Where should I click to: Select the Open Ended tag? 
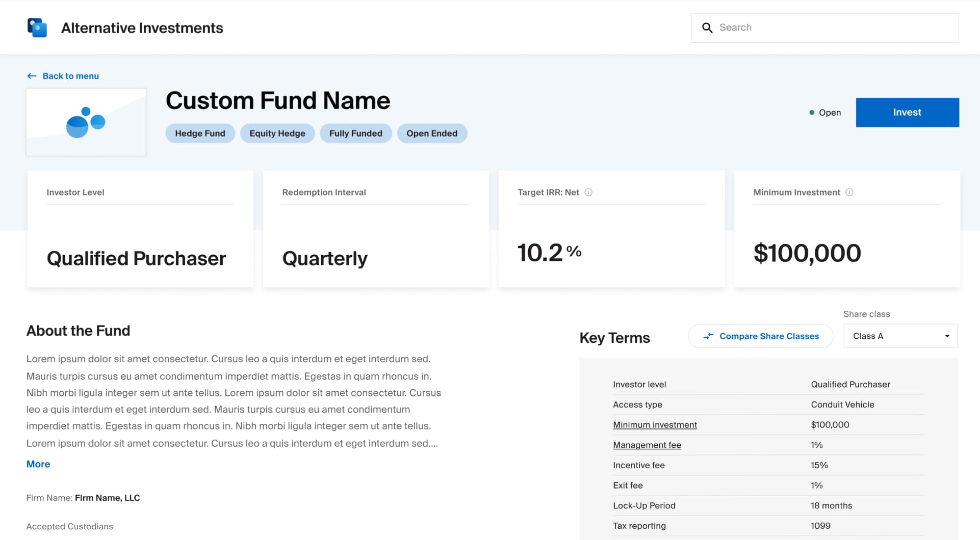point(432,133)
